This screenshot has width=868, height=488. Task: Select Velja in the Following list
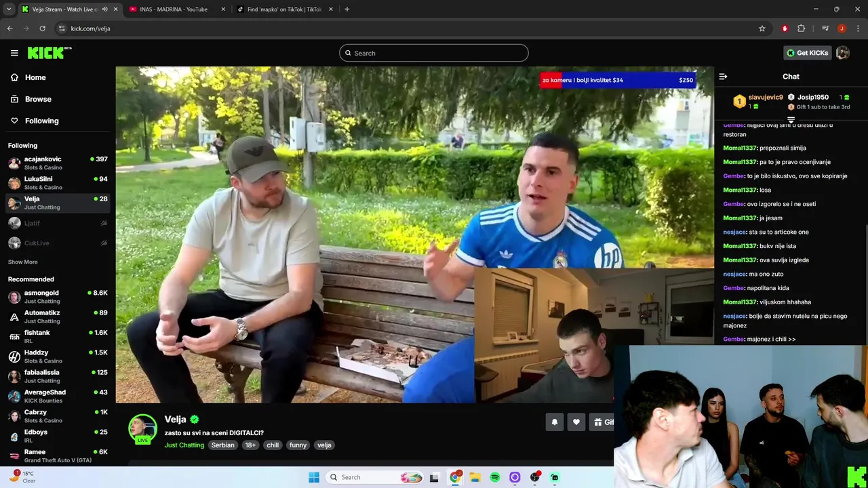pyautogui.click(x=58, y=203)
